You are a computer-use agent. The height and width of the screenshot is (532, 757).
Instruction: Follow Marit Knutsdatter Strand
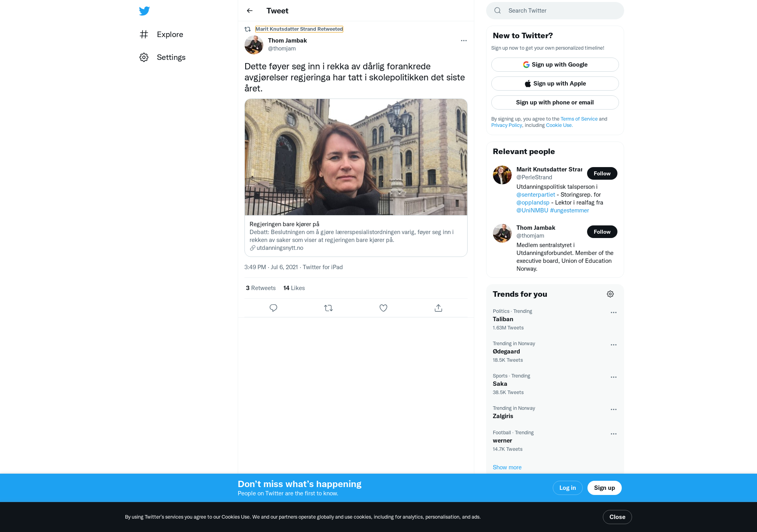(602, 173)
